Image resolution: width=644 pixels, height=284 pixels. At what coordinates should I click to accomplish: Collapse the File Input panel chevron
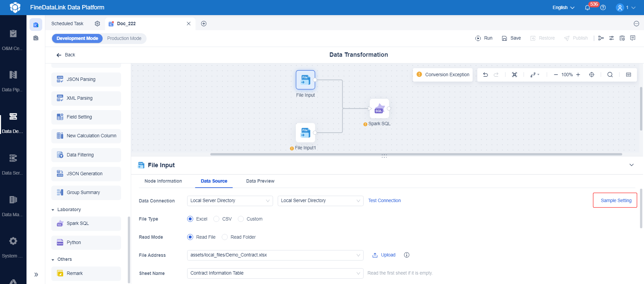pos(632,165)
